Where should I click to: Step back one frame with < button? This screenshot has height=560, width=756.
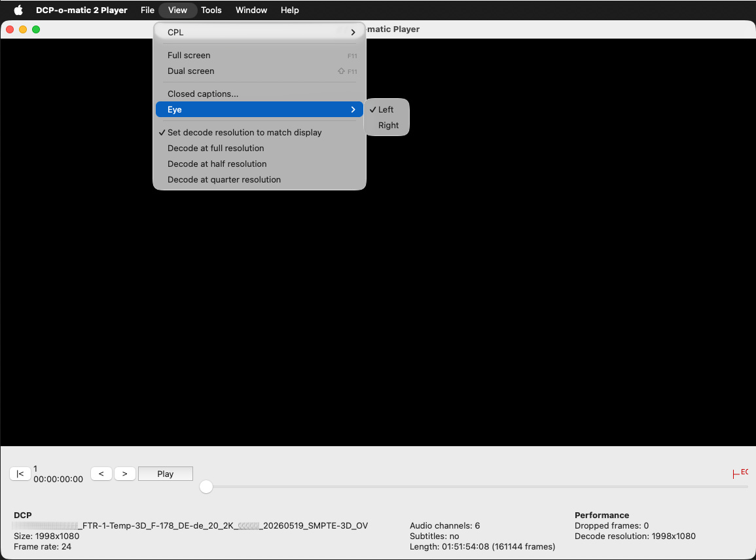pyautogui.click(x=101, y=474)
